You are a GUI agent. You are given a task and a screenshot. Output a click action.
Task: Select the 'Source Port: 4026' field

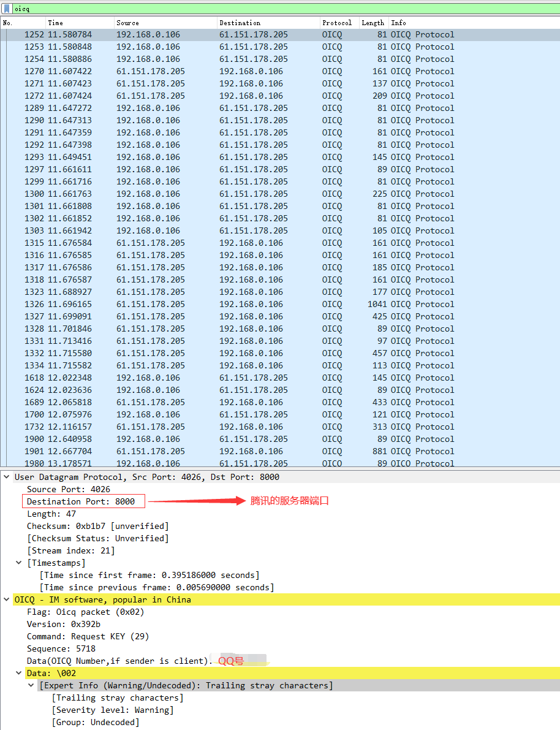click(x=69, y=489)
